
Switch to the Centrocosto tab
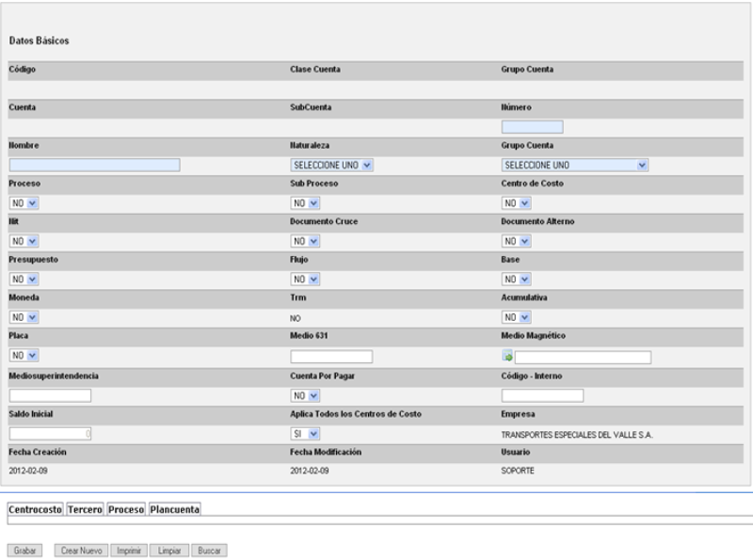click(35, 509)
